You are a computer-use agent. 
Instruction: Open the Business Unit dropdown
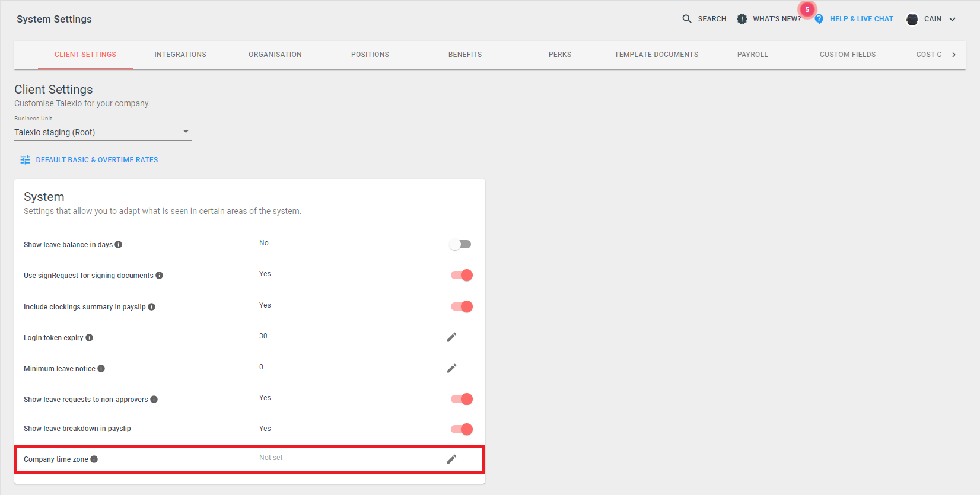[103, 132]
